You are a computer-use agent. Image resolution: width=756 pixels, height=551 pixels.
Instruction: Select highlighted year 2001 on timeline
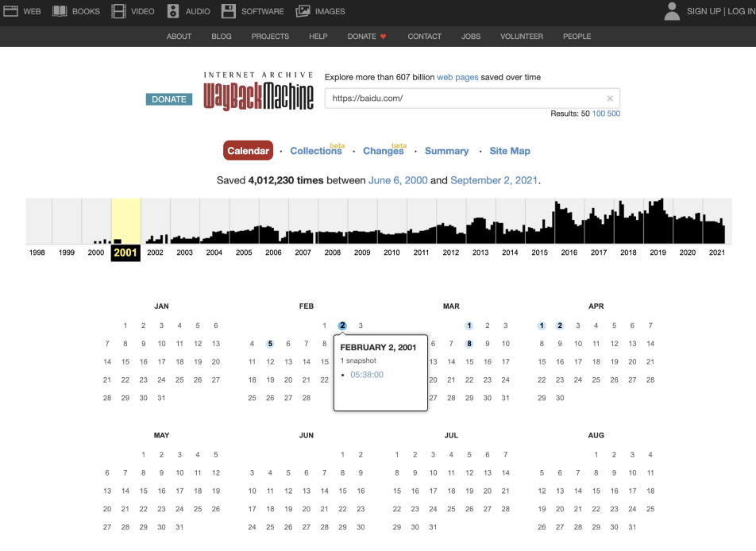[x=125, y=252]
